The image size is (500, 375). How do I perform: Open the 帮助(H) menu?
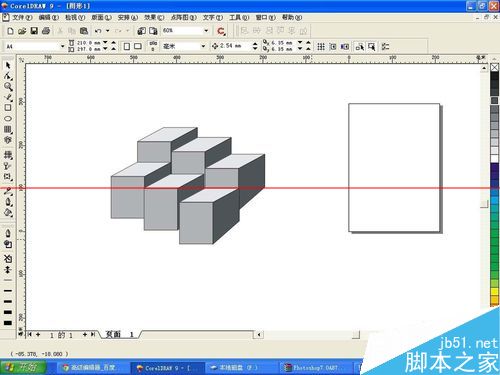coord(292,17)
